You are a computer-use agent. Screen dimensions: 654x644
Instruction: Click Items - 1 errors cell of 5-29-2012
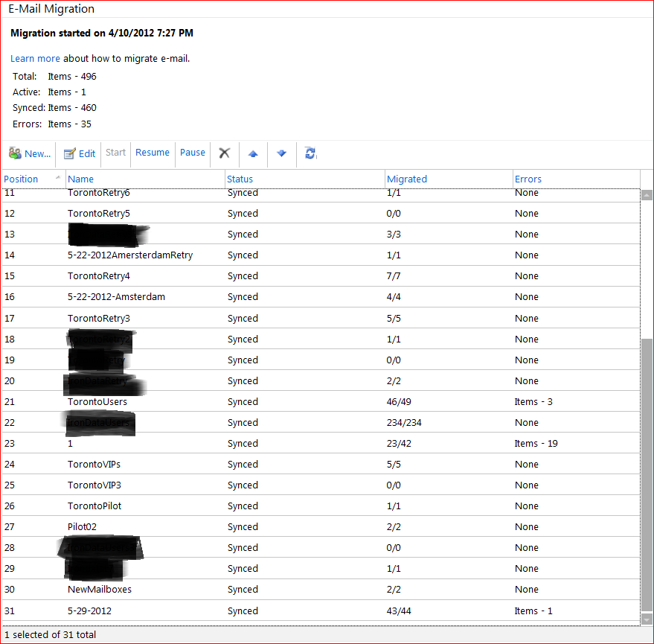pyautogui.click(x=533, y=611)
